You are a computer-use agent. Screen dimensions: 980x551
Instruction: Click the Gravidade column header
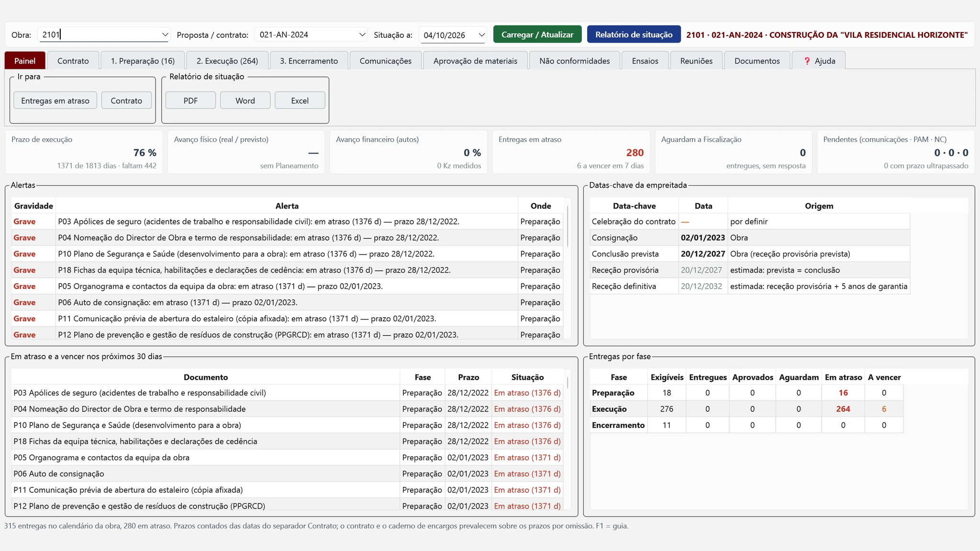(x=33, y=206)
